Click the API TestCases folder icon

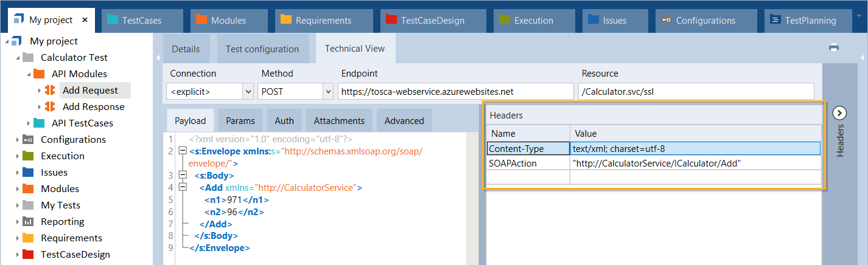(39, 123)
